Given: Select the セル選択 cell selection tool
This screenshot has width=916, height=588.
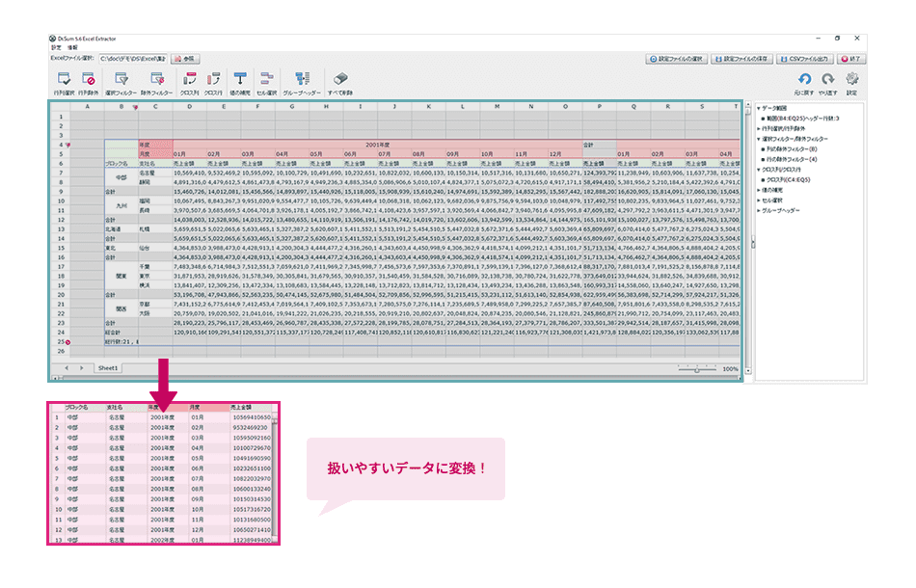Looking at the screenshot, I should 268,77.
